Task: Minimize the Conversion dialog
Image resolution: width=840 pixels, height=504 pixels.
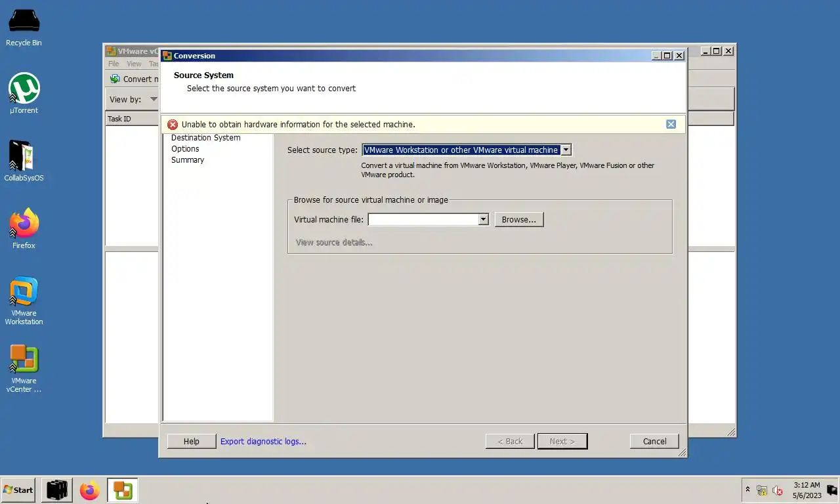Action: 657,56
